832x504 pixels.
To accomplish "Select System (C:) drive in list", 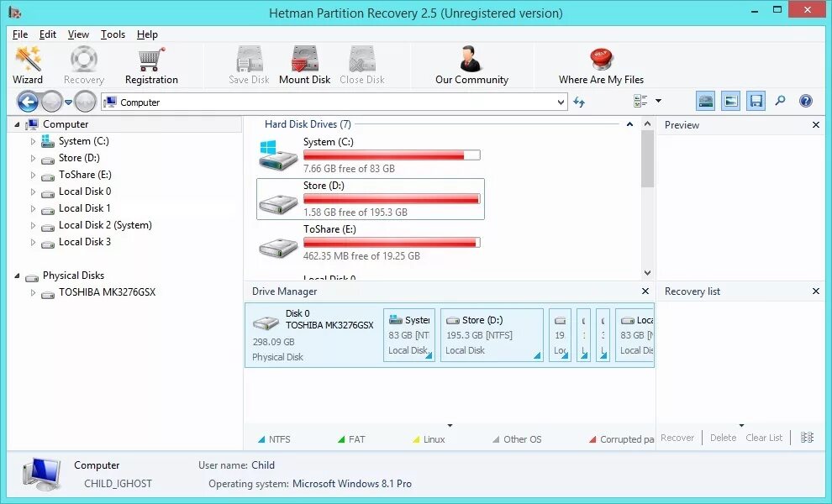I will (370, 155).
